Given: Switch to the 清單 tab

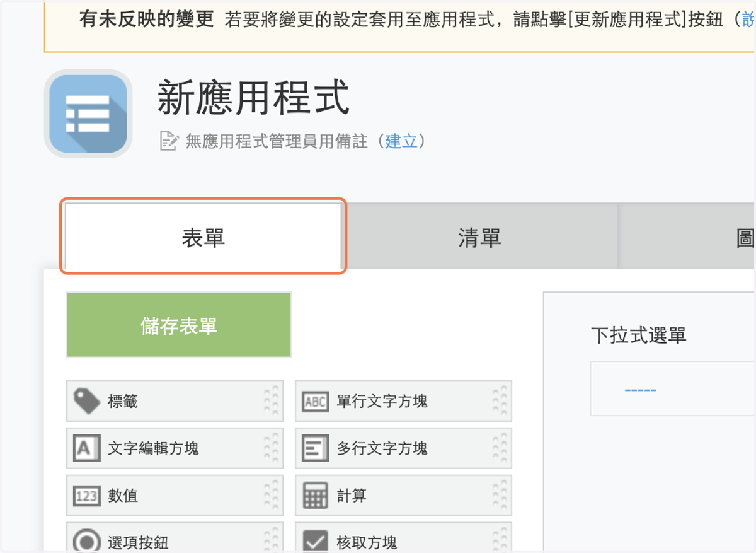Looking at the screenshot, I should [479, 237].
